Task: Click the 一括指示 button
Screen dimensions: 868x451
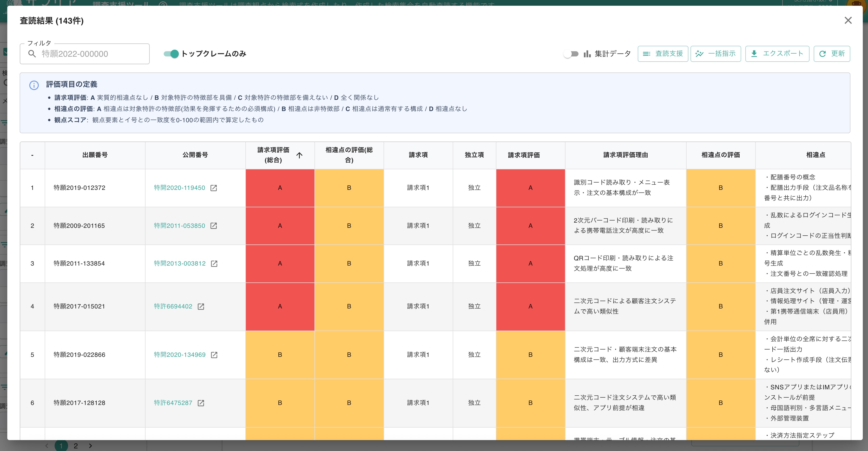Action: [716, 54]
